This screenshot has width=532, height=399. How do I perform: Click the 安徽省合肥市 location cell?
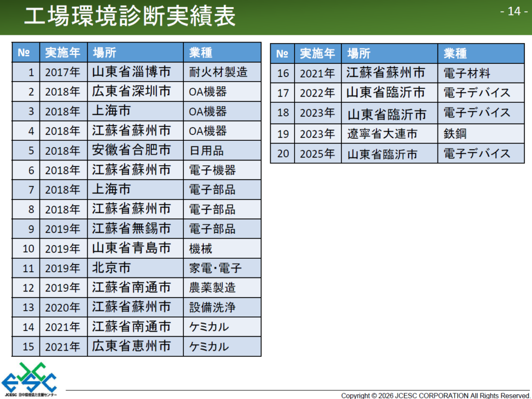(132, 150)
